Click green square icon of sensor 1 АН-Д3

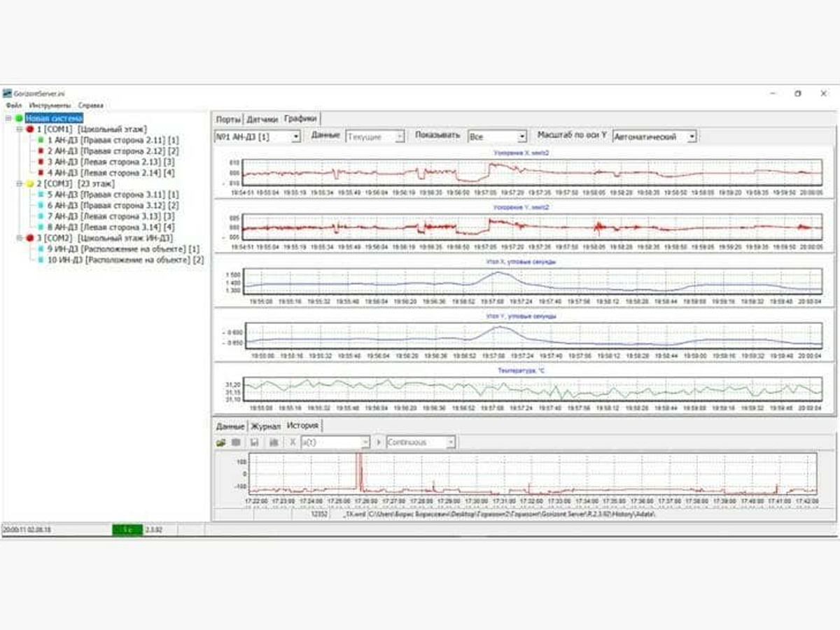coord(41,141)
